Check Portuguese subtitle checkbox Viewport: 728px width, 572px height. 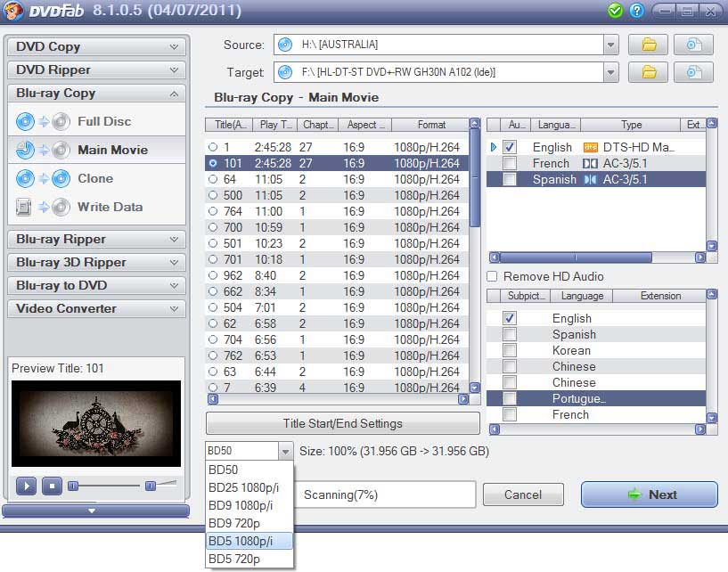pyautogui.click(x=510, y=399)
